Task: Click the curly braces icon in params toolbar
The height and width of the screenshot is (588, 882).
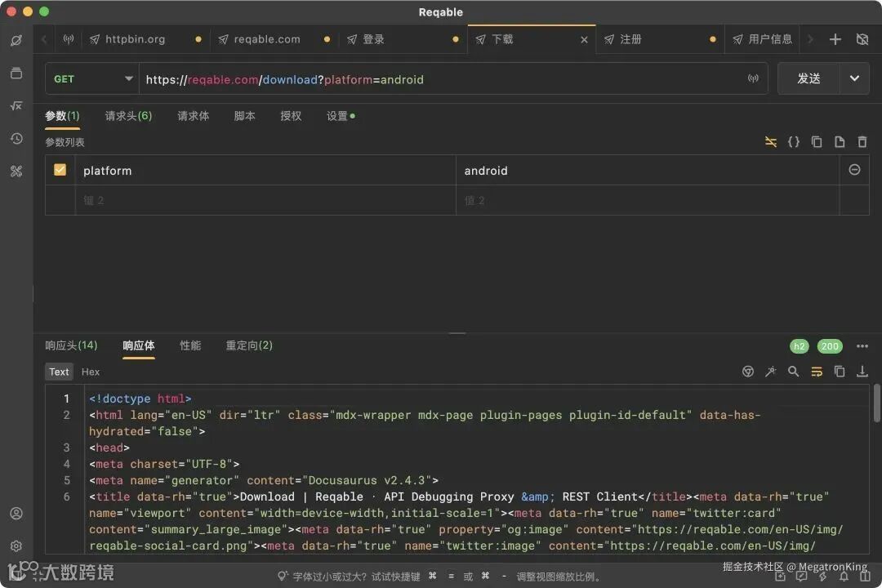Action: [x=794, y=142]
